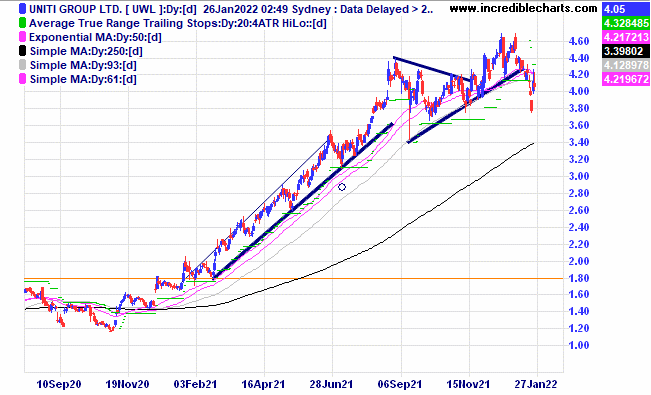651x395 pixels.
Task: Click the grey Simple MA 93 legend swatch
Action: point(23,65)
